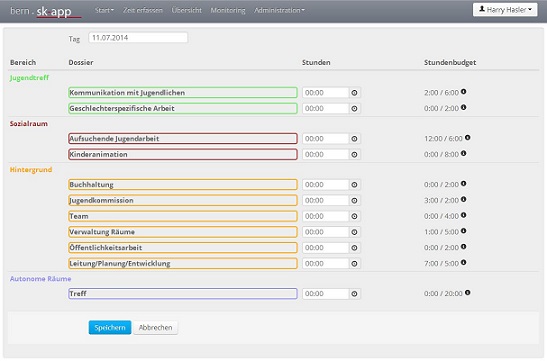547x361 pixels.
Task: Open the Start dropdown menu
Action: [104, 10]
